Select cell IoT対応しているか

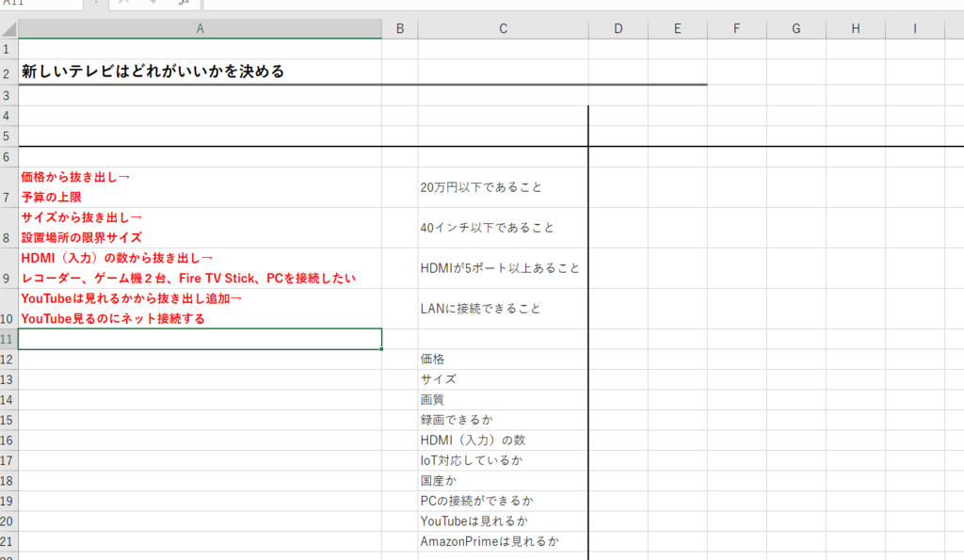click(503, 461)
